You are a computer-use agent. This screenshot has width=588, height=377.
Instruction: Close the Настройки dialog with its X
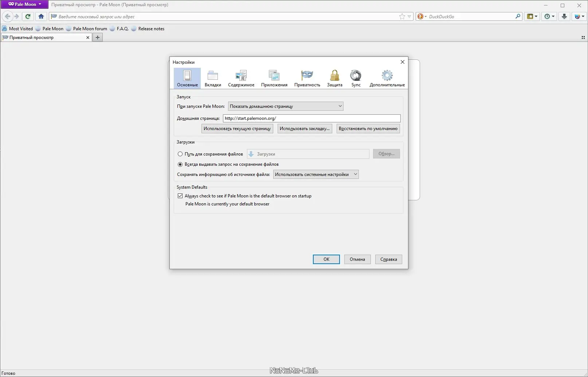403,62
